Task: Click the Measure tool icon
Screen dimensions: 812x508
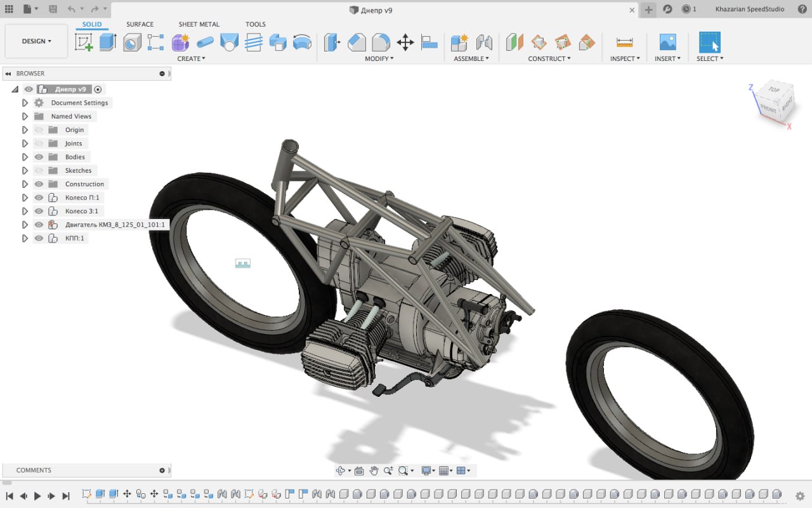Action: pos(624,43)
